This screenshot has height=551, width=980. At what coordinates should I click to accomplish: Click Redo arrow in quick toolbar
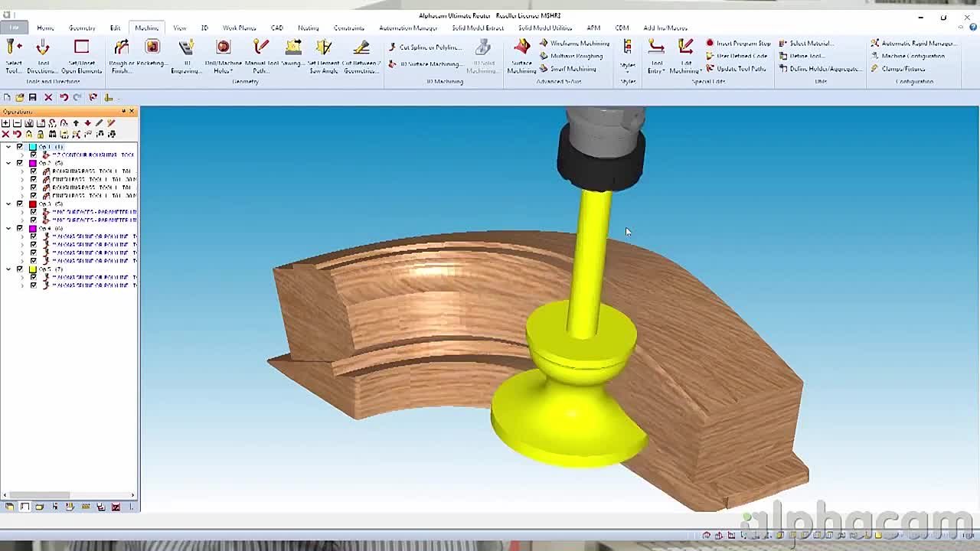[x=77, y=97]
